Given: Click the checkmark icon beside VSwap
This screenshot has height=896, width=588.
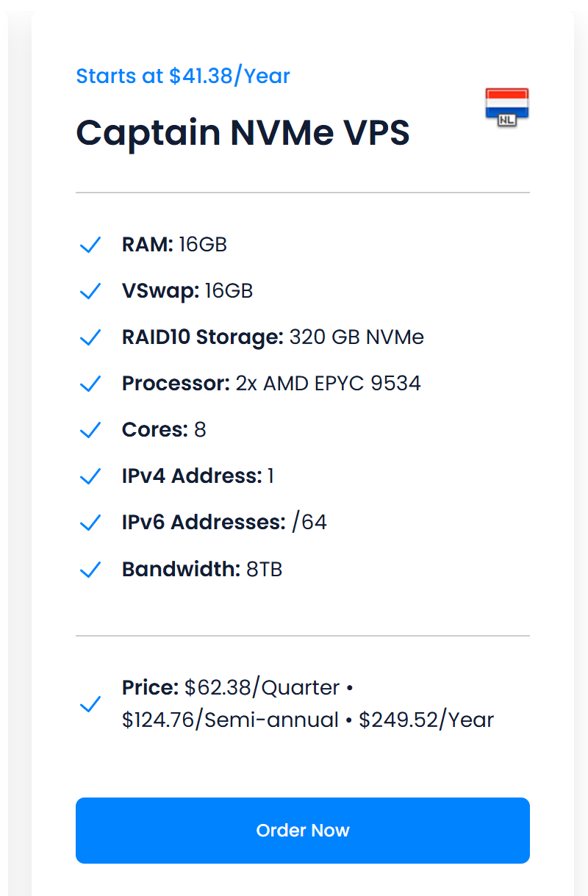Looking at the screenshot, I should pyautogui.click(x=90, y=291).
